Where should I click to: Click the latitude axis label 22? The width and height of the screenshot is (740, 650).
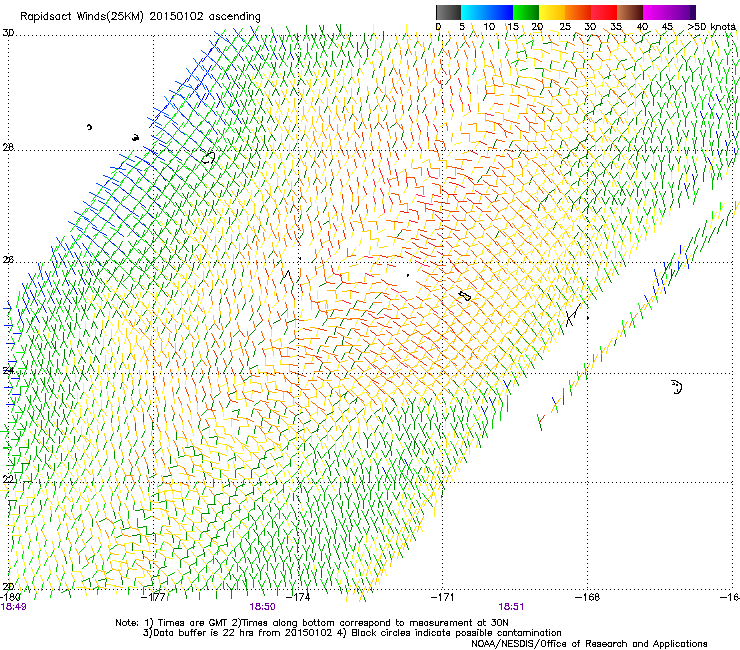[8, 479]
